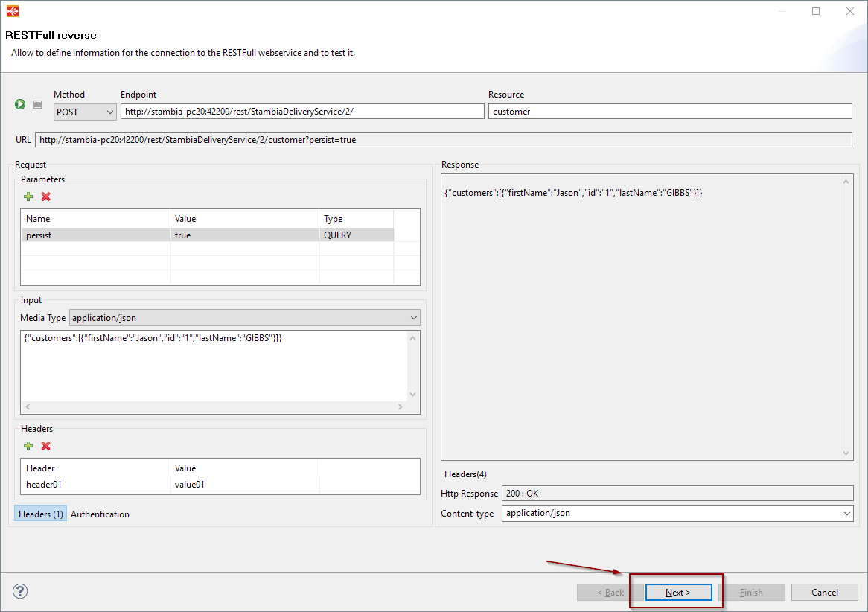Select the Headers (1) tab

coord(41,514)
